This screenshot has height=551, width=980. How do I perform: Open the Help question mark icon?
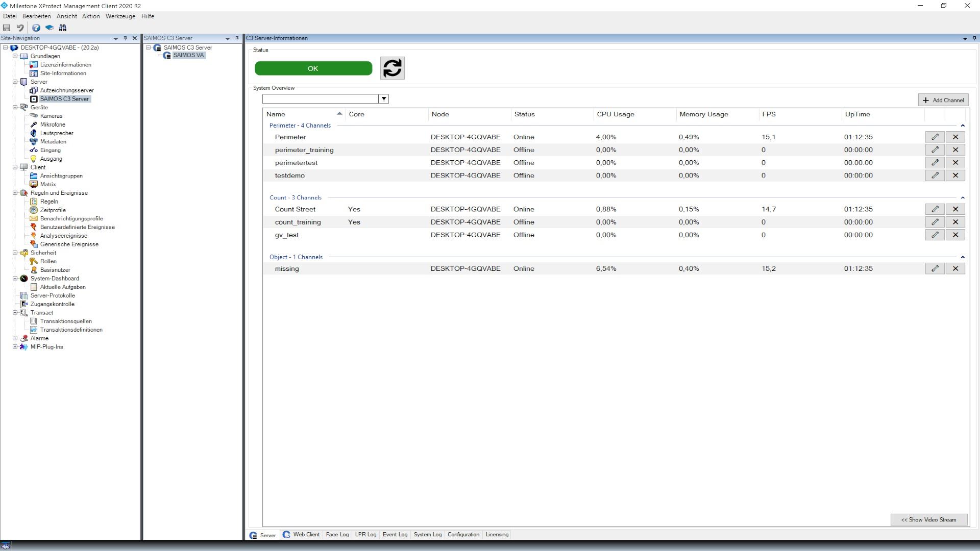[36, 28]
